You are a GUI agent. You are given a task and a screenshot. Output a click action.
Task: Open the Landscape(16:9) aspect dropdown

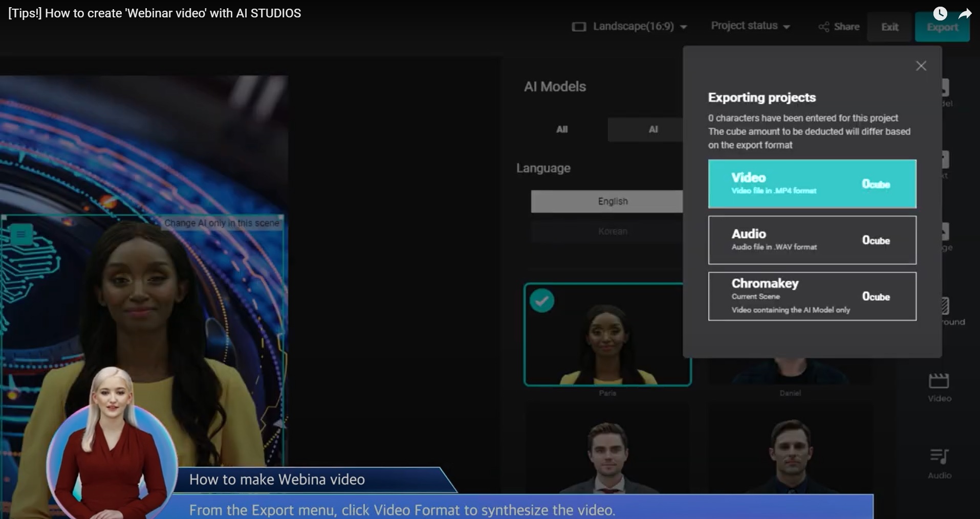(629, 27)
